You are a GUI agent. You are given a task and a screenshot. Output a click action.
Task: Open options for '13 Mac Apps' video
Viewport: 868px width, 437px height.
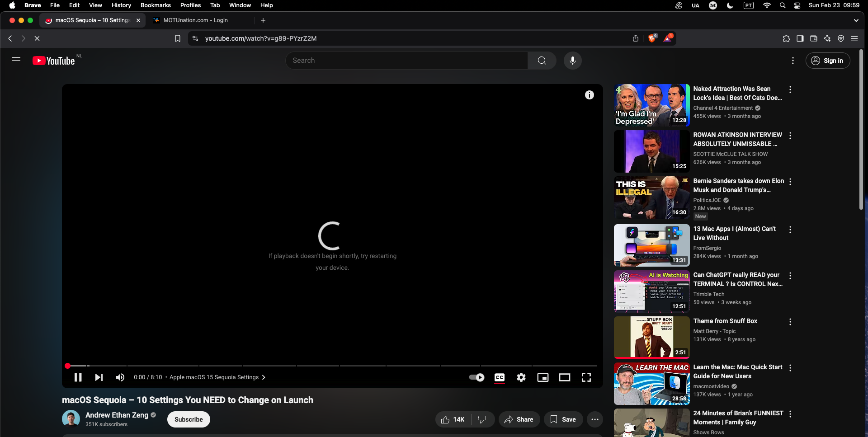click(x=790, y=230)
